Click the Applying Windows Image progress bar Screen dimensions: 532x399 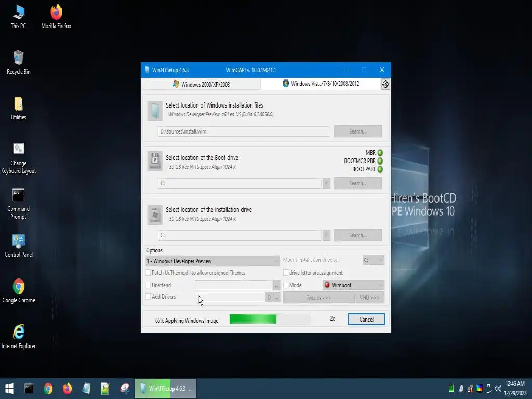point(270,319)
